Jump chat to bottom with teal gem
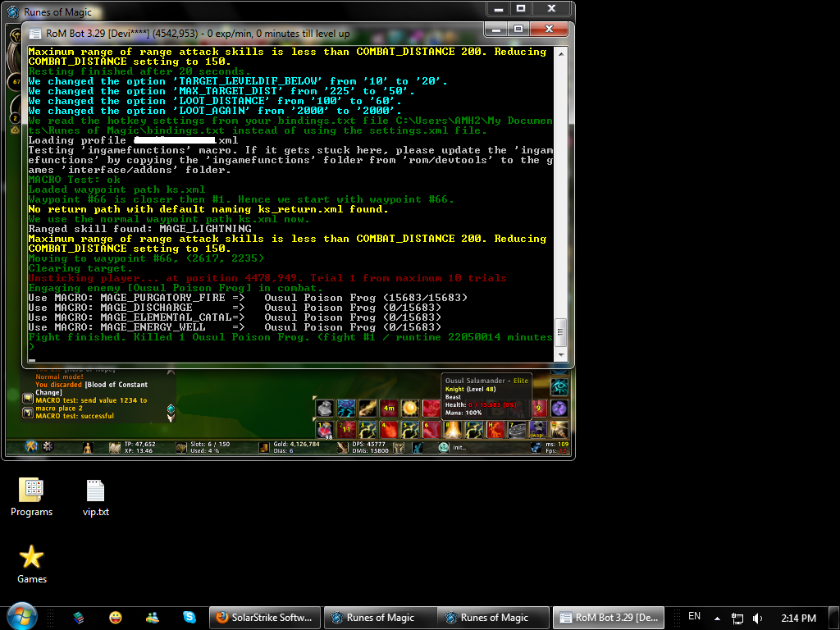 (x=171, y=409)
